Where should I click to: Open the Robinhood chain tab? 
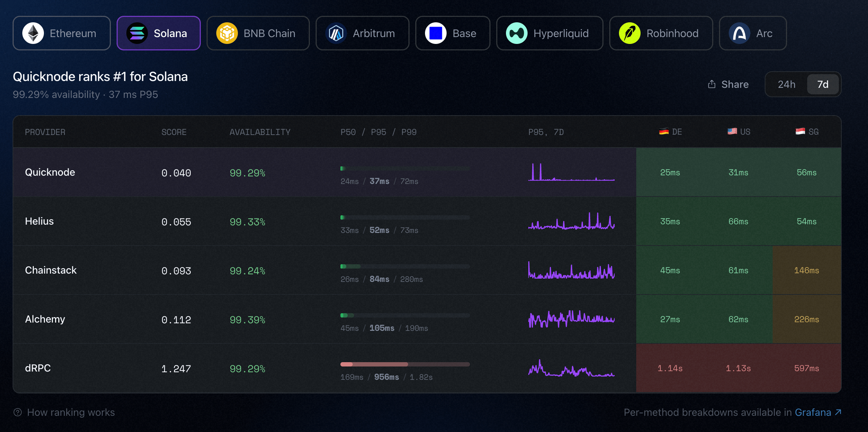point(661,33)
